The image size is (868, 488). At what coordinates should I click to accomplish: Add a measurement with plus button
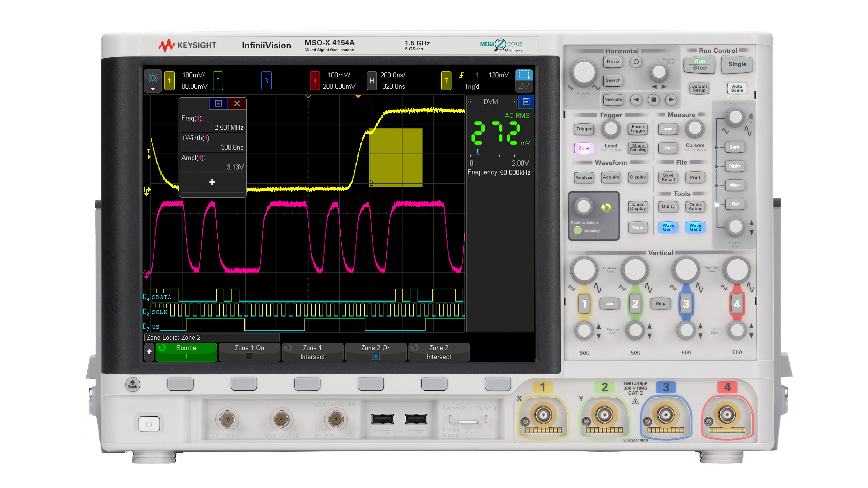[212, 182]
